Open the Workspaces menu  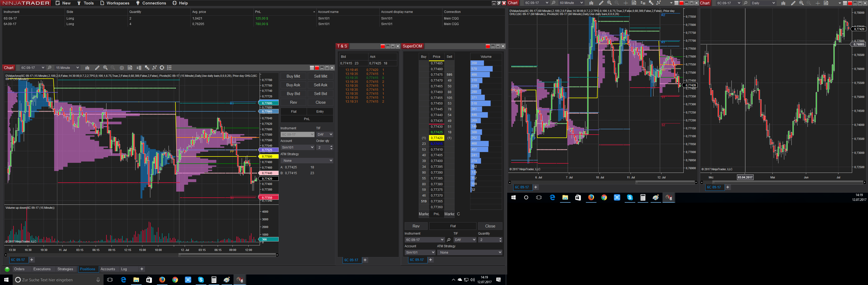click(x=115, y=3)
